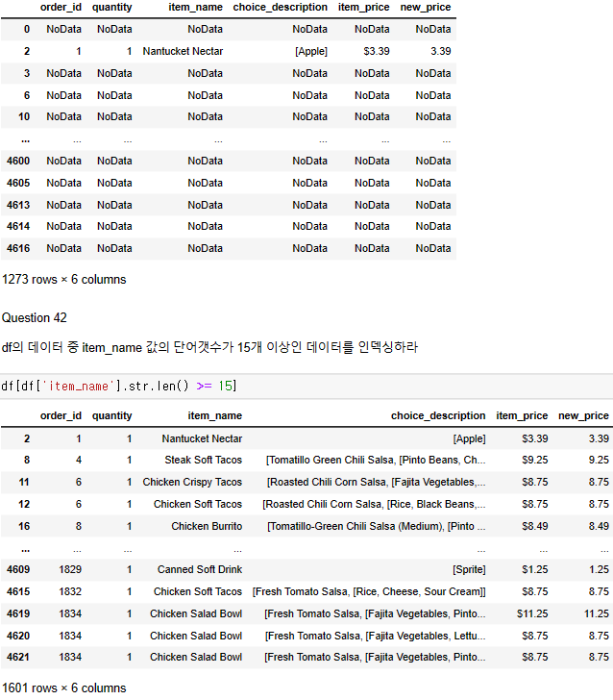Click '[Fresh Tomato Salsa, [Rice, Cheese, Sour Cream]]' cell
Image resolution: width=613 pixels, height=700 pixels.
pos(369,591)
